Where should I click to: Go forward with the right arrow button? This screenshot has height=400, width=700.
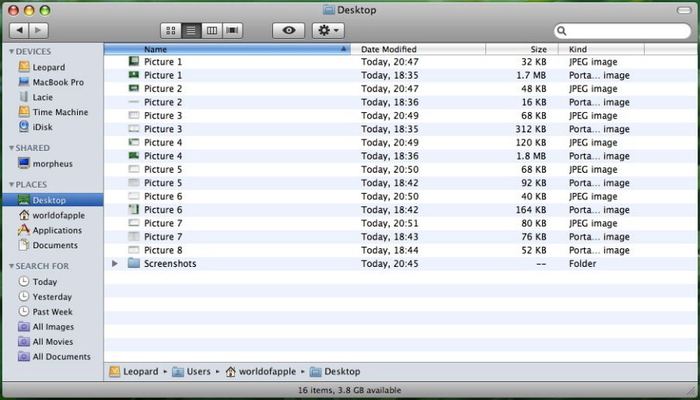pyautogui.click(x=39, y=30)
